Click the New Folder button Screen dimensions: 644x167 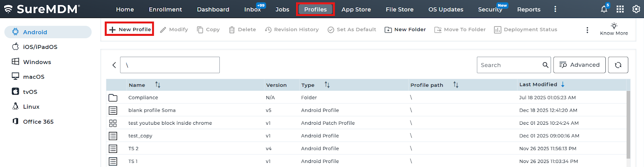(405, 29)
